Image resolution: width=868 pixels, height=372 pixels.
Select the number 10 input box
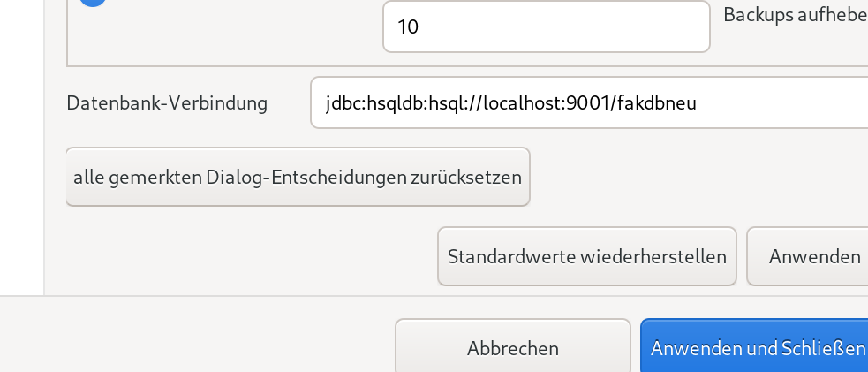pyautogui.click(x=546, y=27)
